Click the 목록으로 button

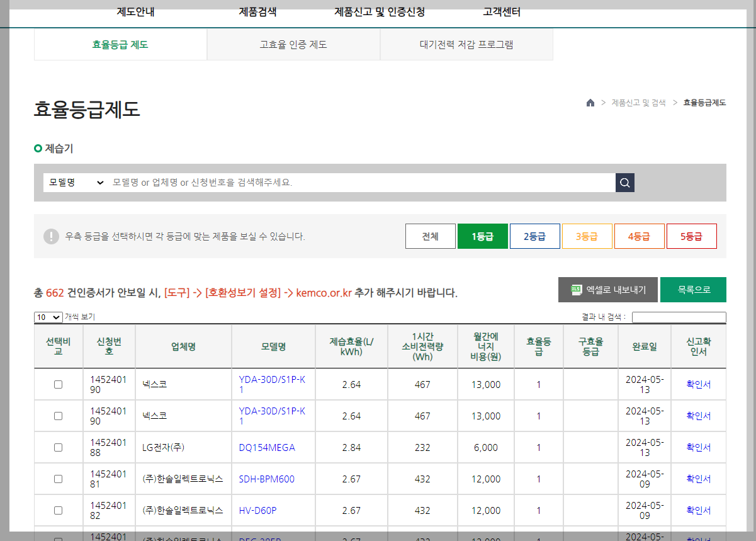(x=694, y=290)
